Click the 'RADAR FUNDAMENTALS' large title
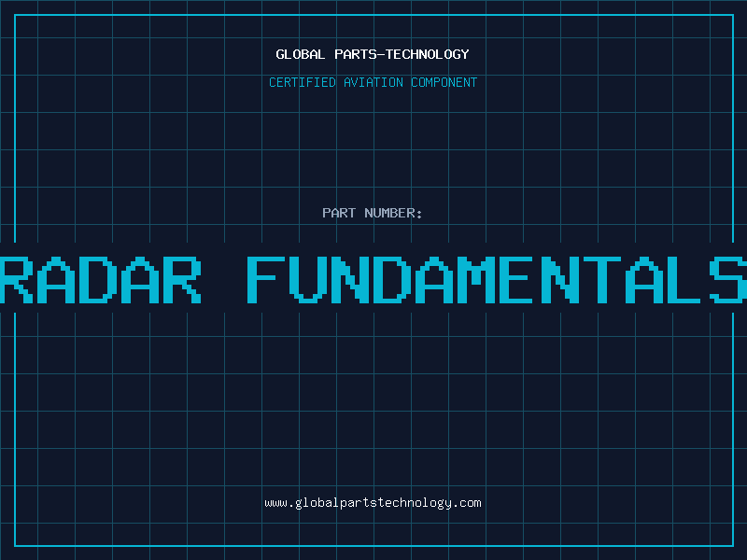The width and height of the screenshot is (747, 560). point(373,280)
